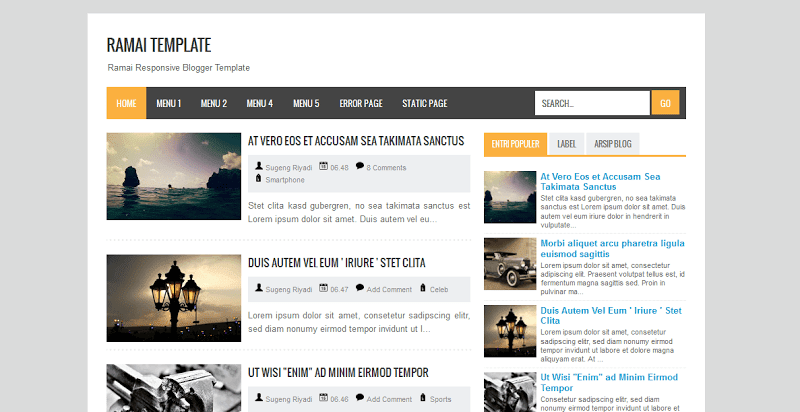Switch to the Label tab
800x412 pixels.
[x=566, y=144]
